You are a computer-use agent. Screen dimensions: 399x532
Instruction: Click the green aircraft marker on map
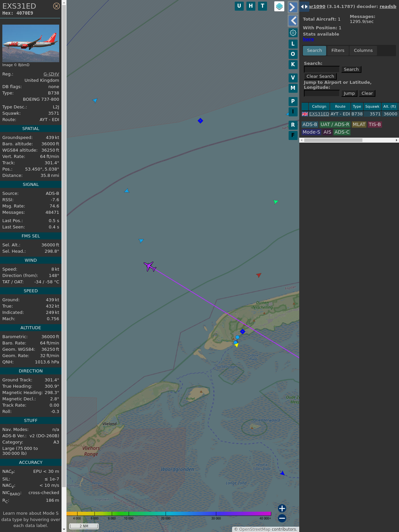(x=275, y=201)
